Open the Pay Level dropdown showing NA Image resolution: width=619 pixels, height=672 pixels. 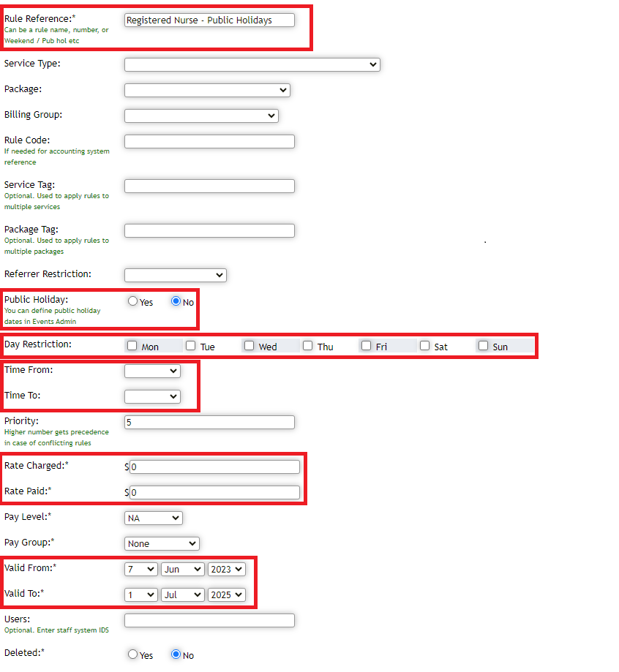coord(153,518)
